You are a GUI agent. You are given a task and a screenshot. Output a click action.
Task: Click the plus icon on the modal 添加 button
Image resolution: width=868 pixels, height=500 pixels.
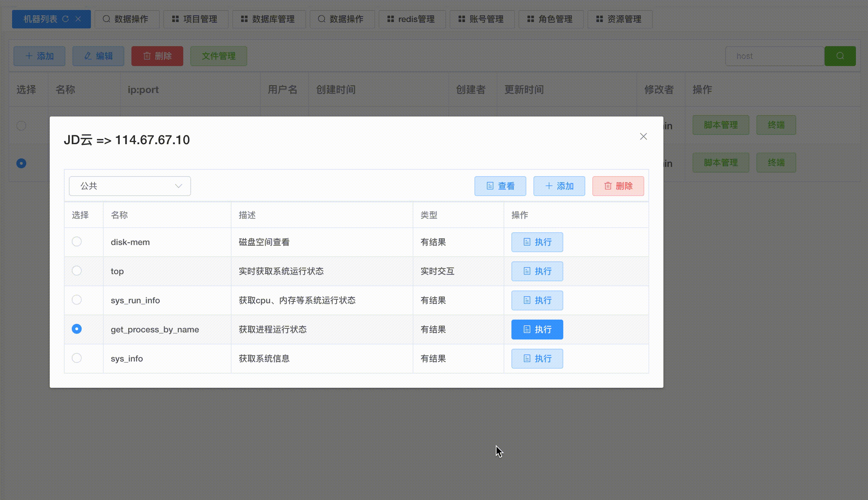[549, 186]
